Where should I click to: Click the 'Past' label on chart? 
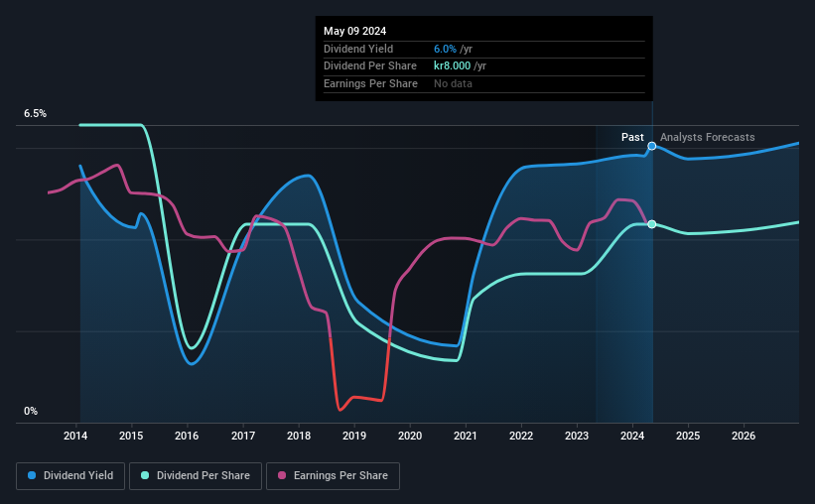pyautogui.click(x=632, y=137)
